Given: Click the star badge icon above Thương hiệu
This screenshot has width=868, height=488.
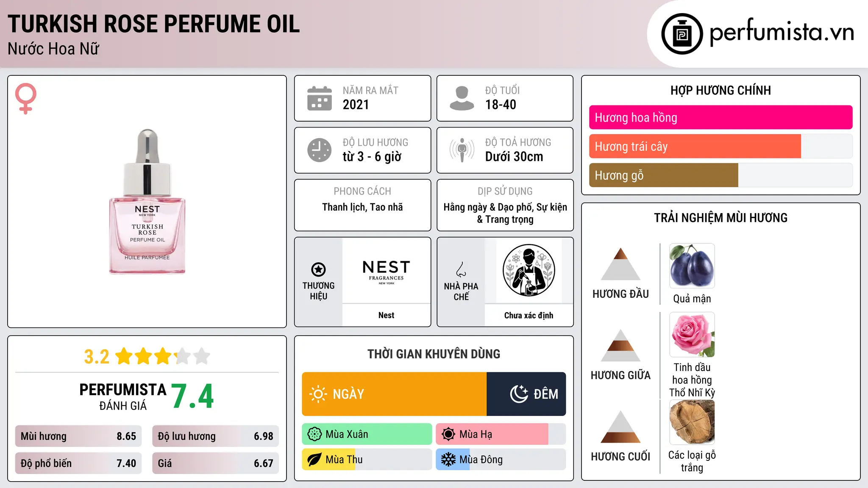Looking at the screenshot, I should pos(318,269).
